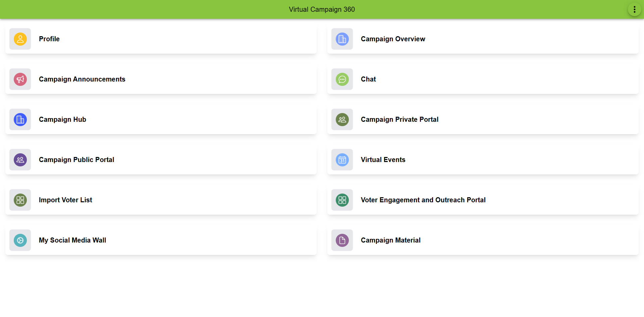Click the calendar Virtual Events icon
The height and width of the screenshot is (317, 644).
pos(342,160)
